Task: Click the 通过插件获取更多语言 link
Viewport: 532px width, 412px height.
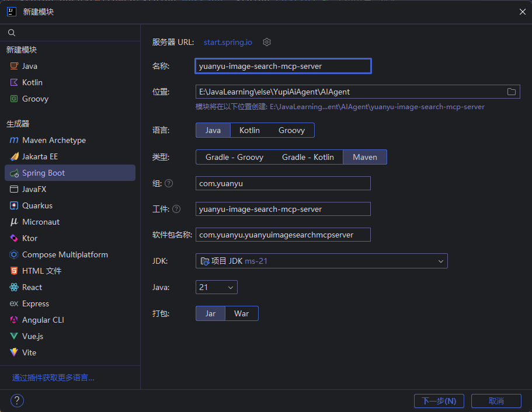Action: click(53, 378)
